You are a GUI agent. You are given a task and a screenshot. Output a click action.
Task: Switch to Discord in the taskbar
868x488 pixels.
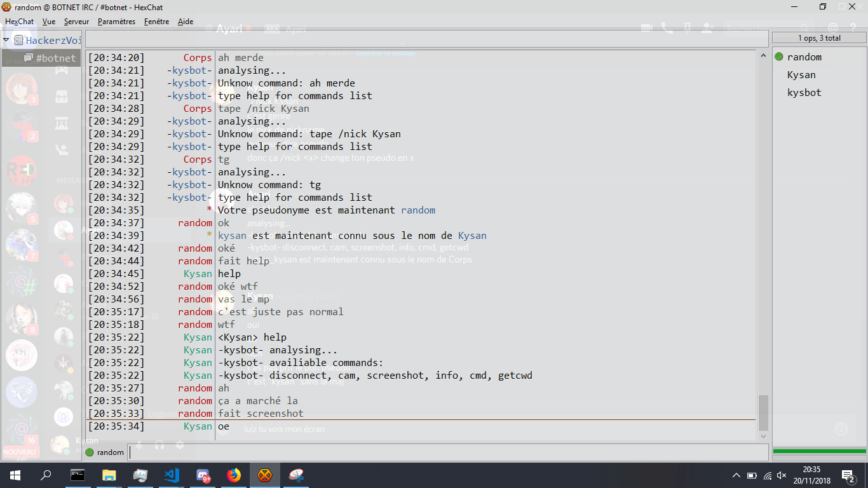(203, 475)
